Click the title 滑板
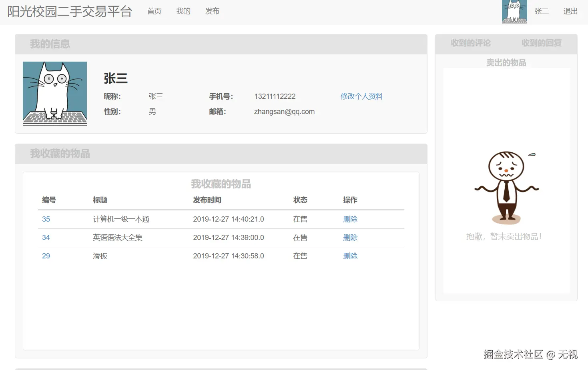The height and width of the screenshot is (370, 588). click(100, 256)
